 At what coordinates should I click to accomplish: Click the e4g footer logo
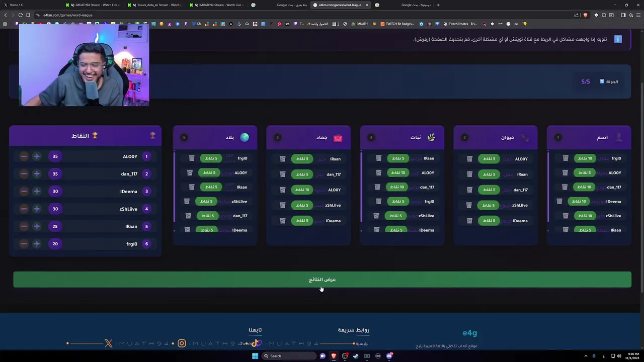click(469, 333)
